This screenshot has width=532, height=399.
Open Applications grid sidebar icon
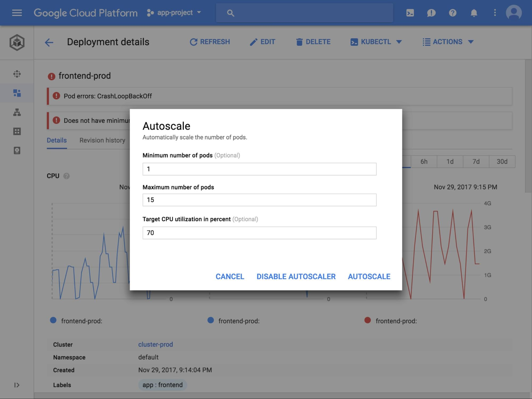point(17,132)
